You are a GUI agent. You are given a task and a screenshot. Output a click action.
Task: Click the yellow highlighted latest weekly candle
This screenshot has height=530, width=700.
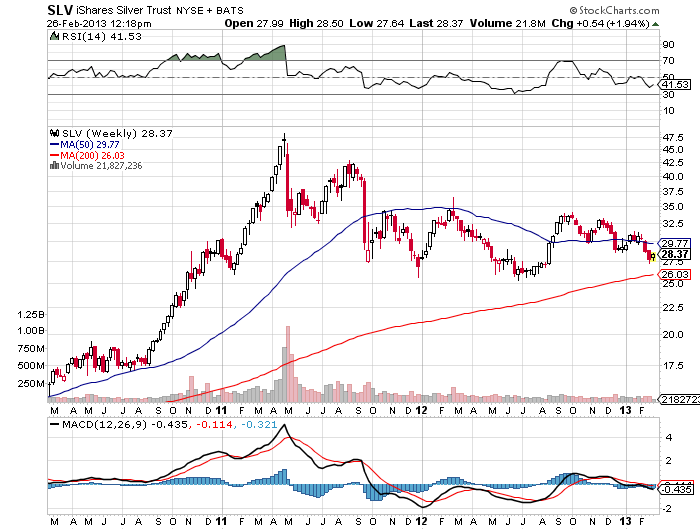pyautogui.click(x=653, y=256)
